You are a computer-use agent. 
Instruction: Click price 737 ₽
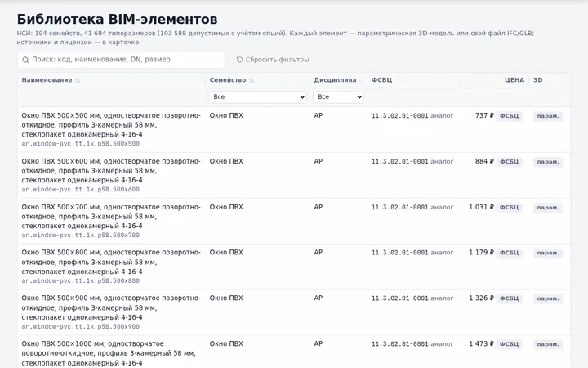[x=484, y=115]
